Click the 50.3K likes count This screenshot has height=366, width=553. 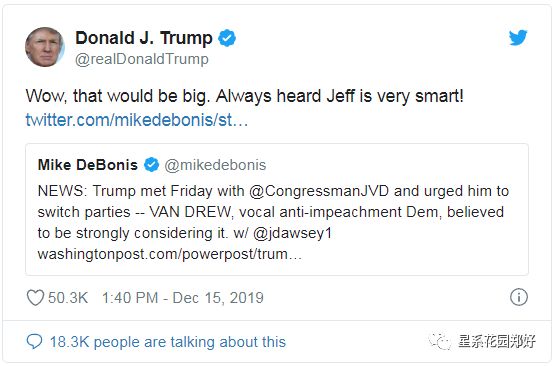coord(68,298)
